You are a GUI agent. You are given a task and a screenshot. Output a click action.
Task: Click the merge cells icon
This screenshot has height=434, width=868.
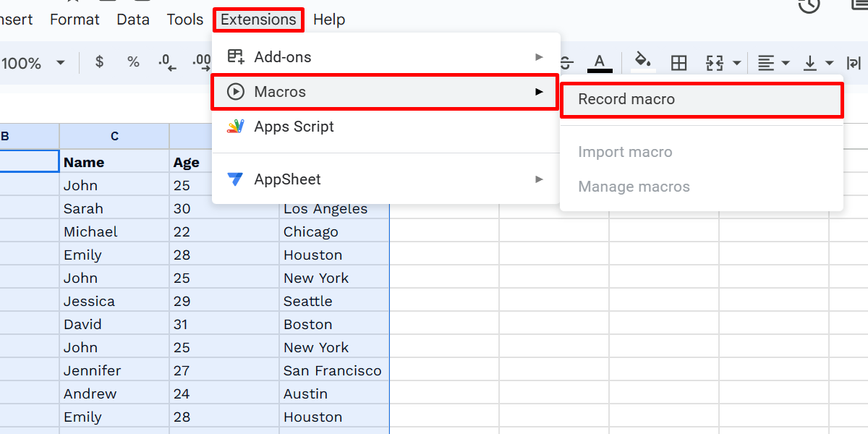coord(716,63)
